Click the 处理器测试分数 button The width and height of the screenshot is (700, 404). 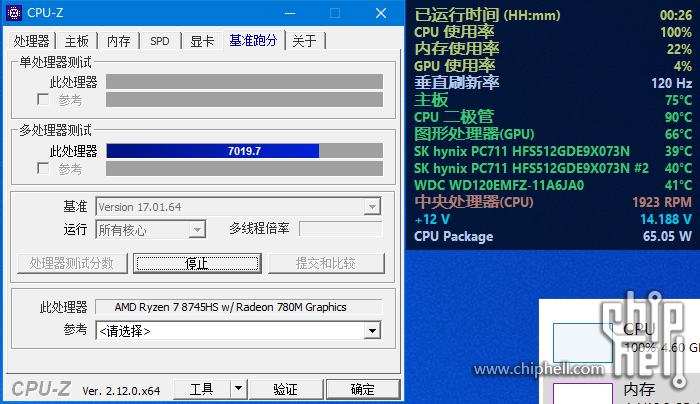tap(72, 263)
